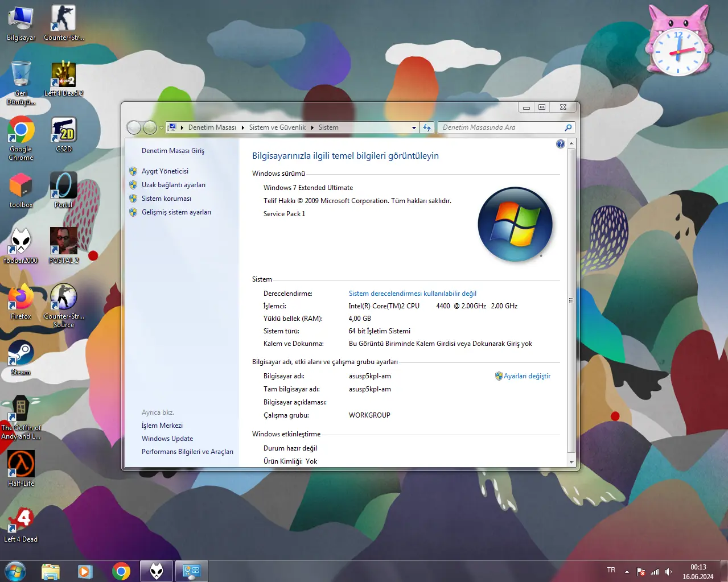This screenshot has width=728, height=582.
Task: Select the Left 4 Dead 2 shortcut
Action: click(x=64, y=79)
